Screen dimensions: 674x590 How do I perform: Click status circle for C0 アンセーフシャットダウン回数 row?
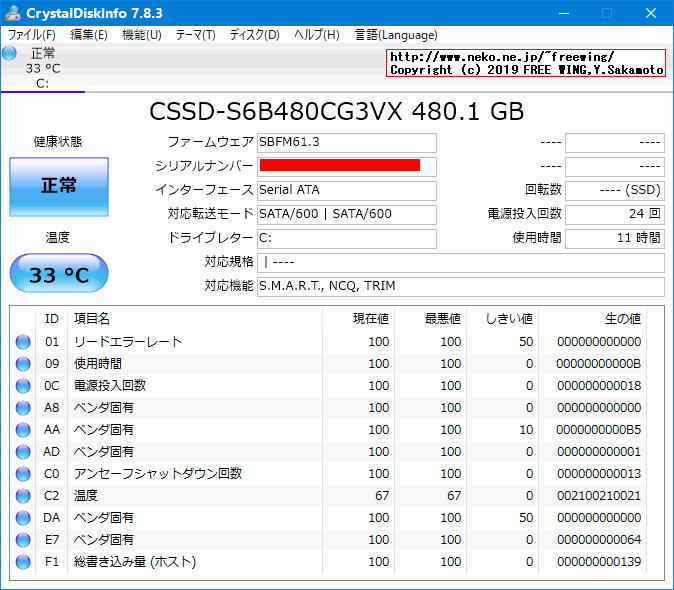click(x=23, y=474)
